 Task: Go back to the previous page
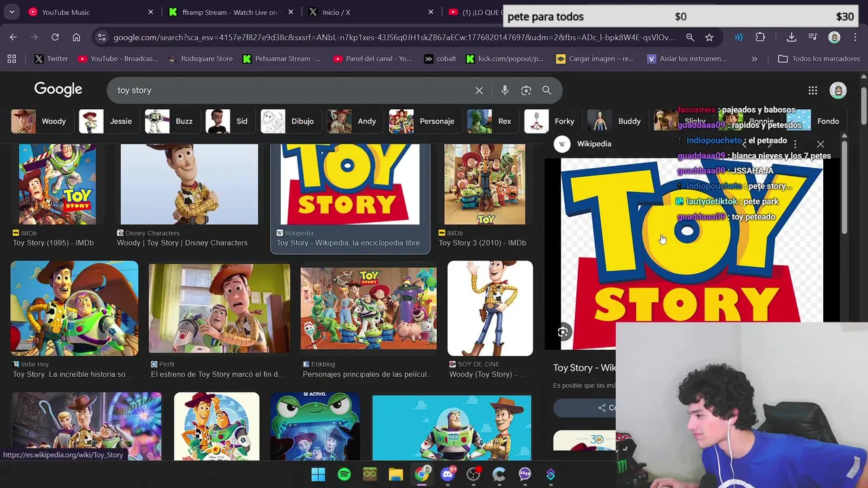pos(14,37)
